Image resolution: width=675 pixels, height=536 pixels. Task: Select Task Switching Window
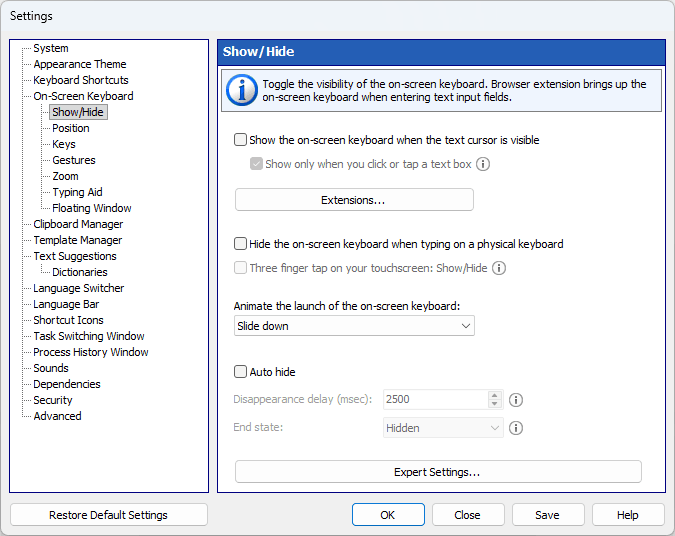[89, 336]
